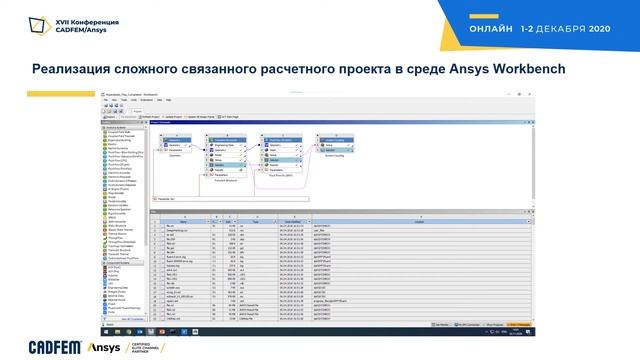The width and height of the screenshot is (640, 360).
Task: Select the Model cell in Transient Structural system
Action: (x=227, y=155)
